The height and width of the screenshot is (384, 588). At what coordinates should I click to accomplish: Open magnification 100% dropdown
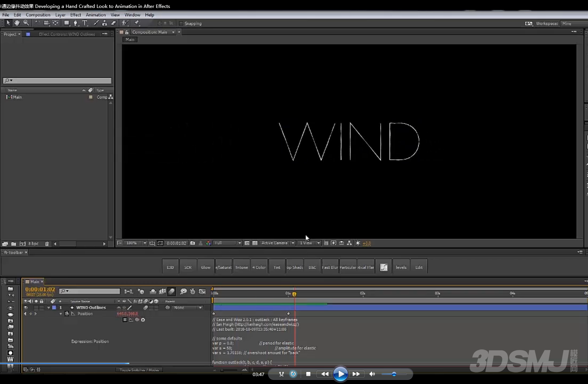[x=136, y=243]
